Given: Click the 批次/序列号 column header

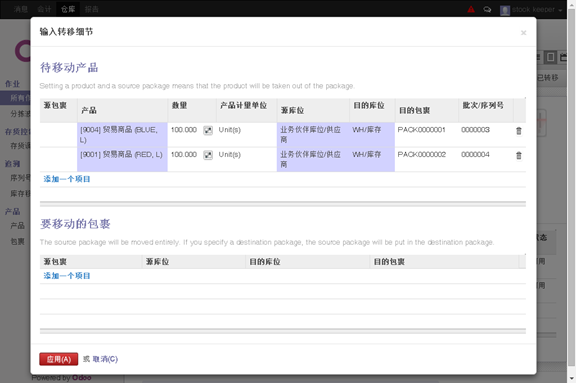Looking at the screenshot, I should point(486,110).
